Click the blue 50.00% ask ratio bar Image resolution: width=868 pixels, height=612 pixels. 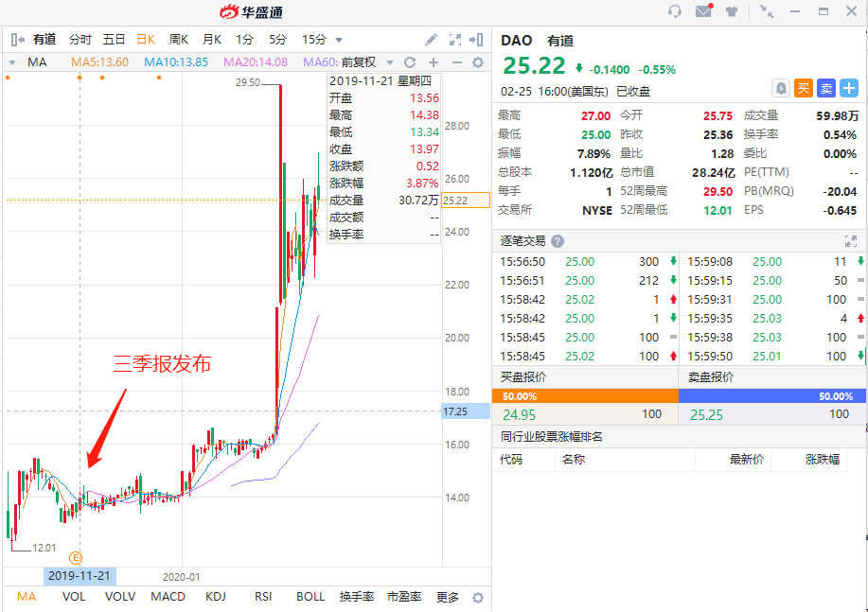(772, 396)
